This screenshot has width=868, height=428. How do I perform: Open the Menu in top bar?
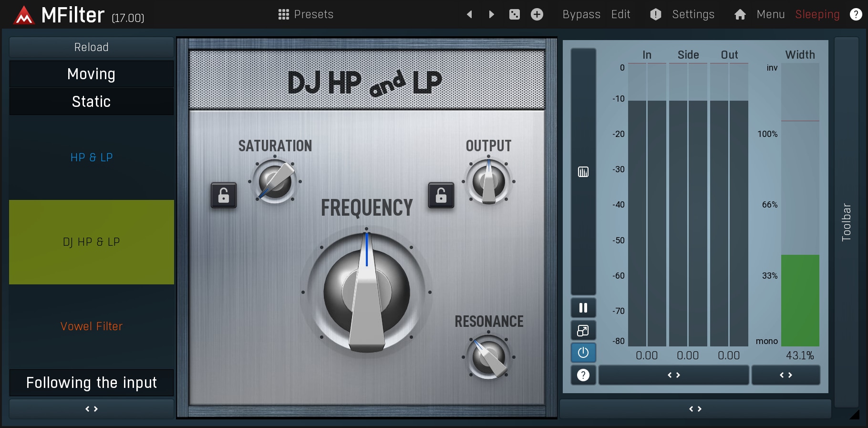(770, 14)
